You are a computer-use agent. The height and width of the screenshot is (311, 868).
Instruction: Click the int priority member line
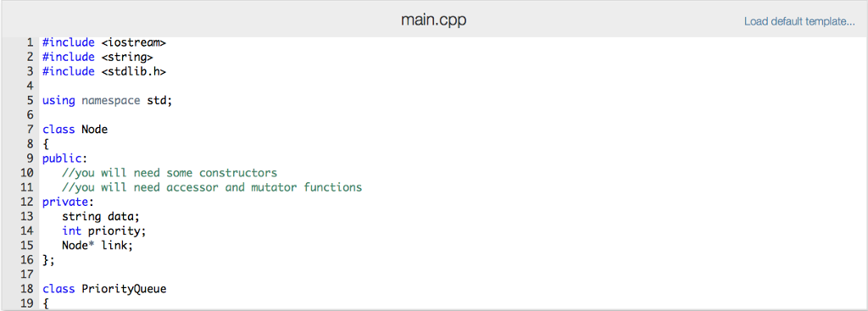point(104,230)
